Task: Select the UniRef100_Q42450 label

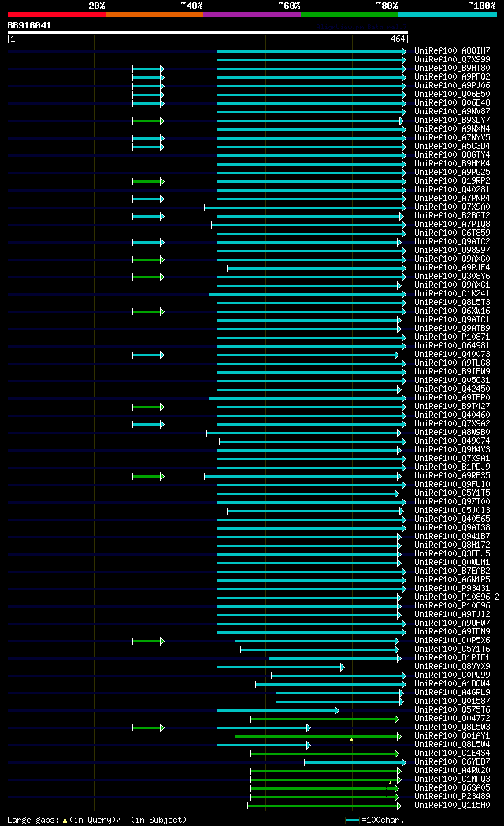Action: 452,389
